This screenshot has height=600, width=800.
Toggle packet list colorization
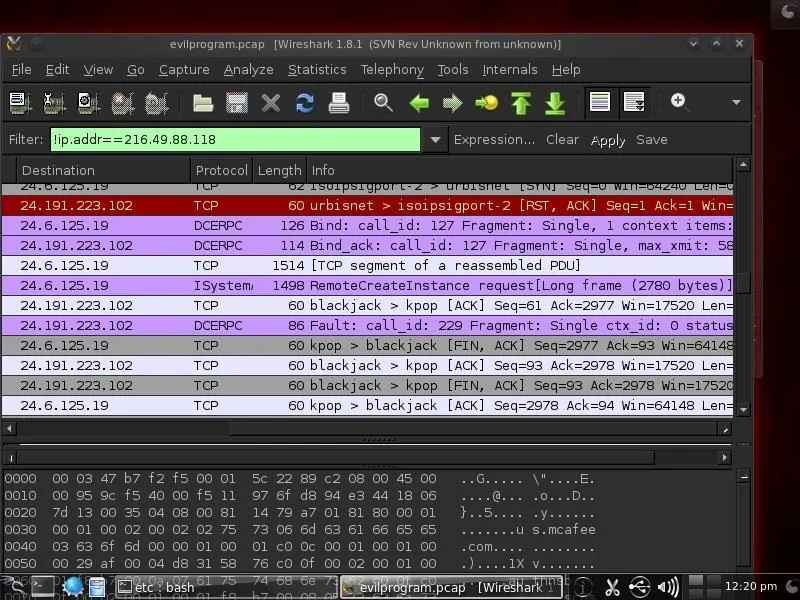click(600, 102)
